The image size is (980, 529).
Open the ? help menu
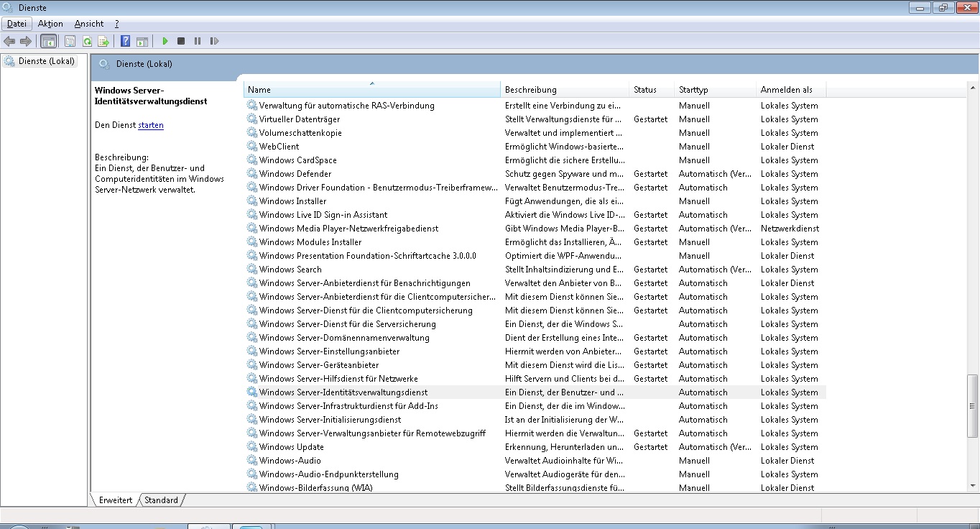(x=116, y=24)
